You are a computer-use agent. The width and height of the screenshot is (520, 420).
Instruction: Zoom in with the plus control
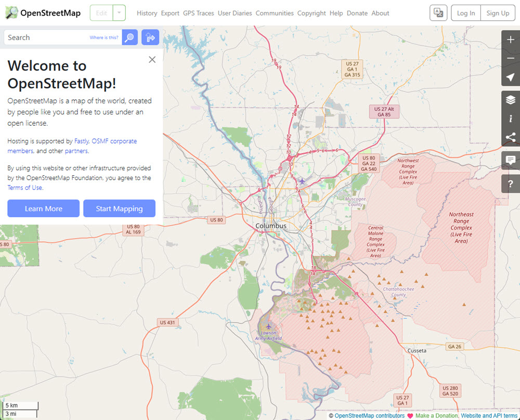(511, 40)
